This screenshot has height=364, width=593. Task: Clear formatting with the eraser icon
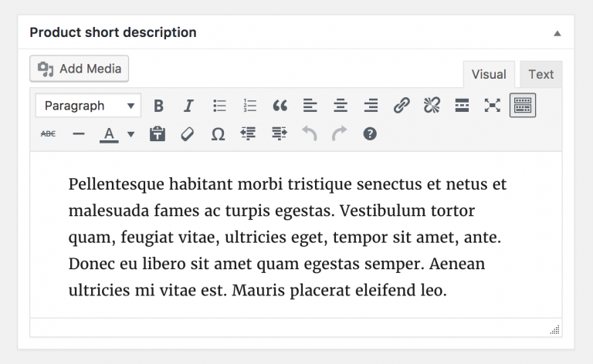(x=188, y=133)
